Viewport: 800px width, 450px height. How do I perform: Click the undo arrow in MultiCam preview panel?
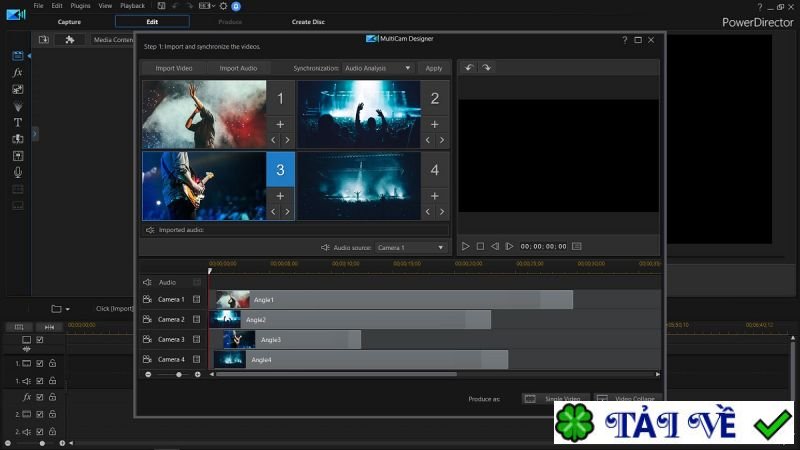469,68
